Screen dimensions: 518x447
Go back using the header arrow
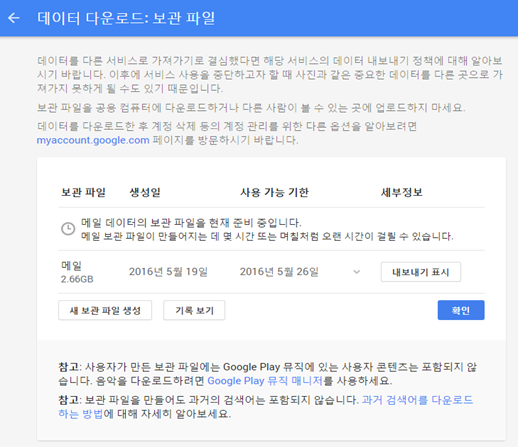(x=14, y=18)
